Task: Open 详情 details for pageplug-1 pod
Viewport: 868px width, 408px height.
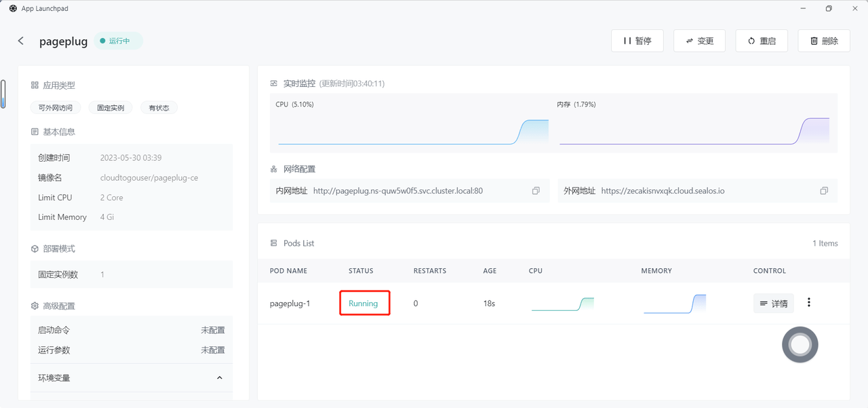Action: point(773,303)
